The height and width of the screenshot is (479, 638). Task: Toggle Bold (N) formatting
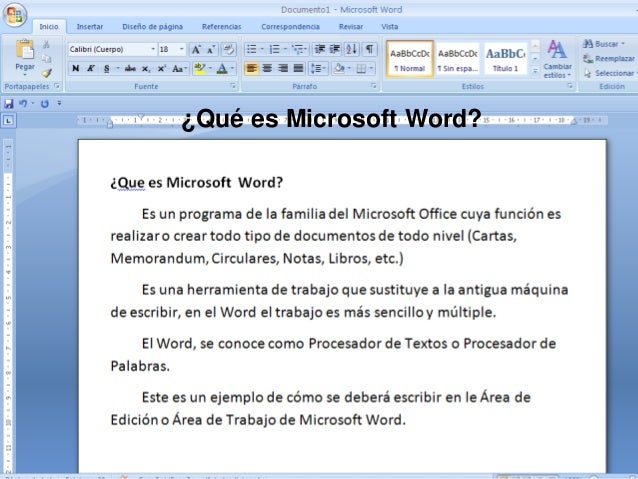click(75, 68)
